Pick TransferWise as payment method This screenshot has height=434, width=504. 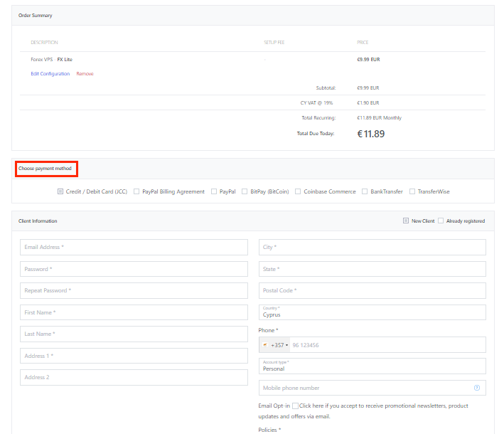pos(412,191)
